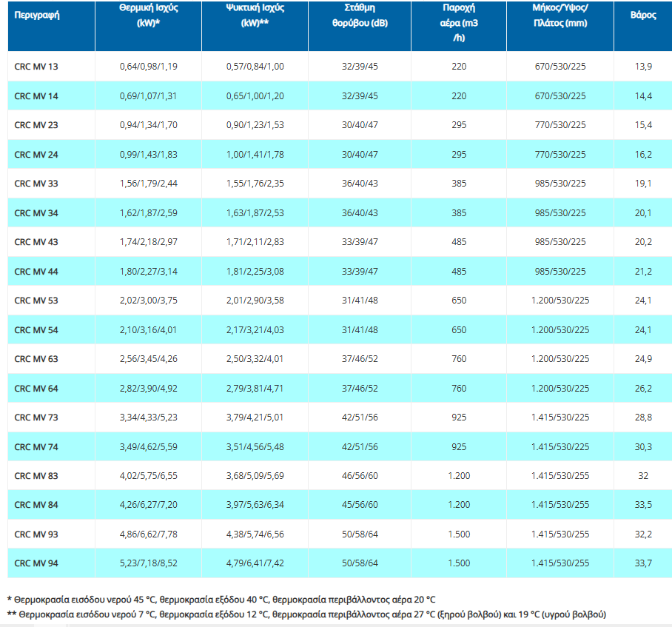672x627 pixels.
Task: Click the CRC MV 24 model name
Action: tap(36, 155)
